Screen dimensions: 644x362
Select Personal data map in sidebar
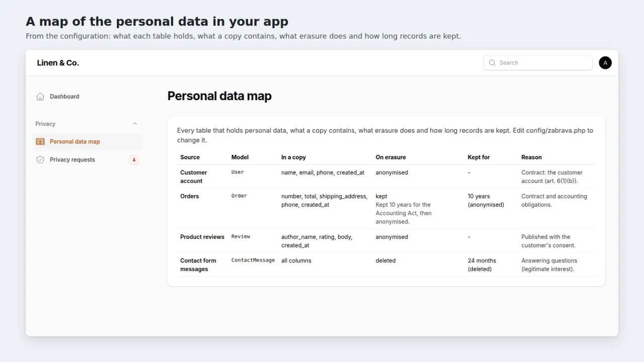(x=87, y=142)
